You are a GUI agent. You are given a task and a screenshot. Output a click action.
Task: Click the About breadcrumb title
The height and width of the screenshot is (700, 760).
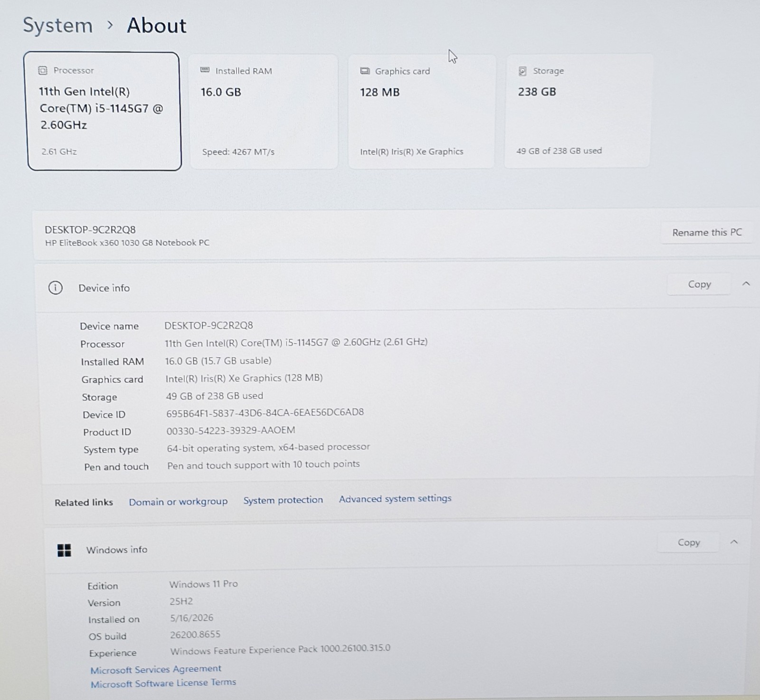click(157, 25)
